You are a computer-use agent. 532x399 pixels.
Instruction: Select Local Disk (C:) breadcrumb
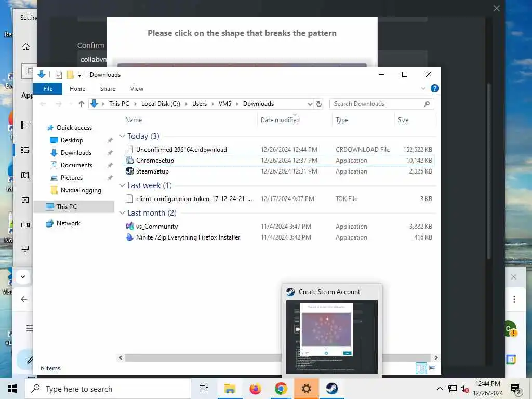coord(161,104)
